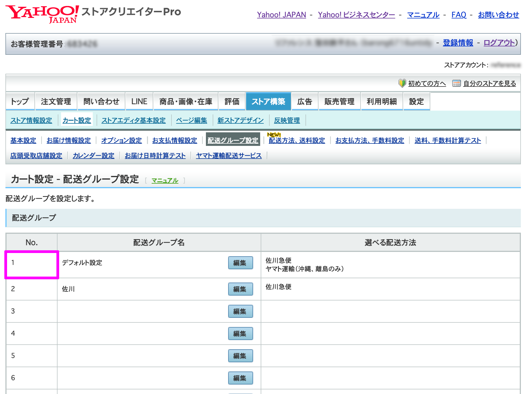Open 店頭受取店舗設定 link
532x394 pixels.
[36, 156]
